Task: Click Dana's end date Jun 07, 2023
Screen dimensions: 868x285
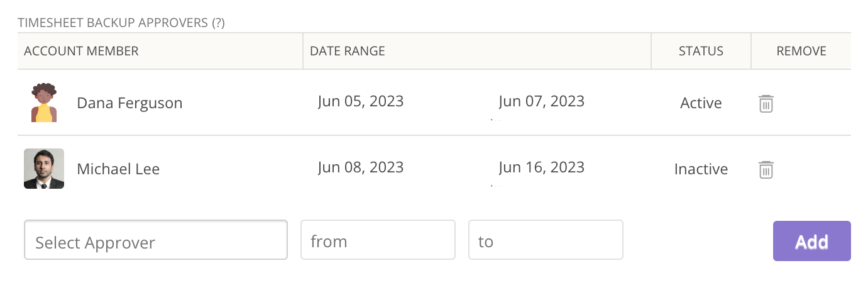Action: tap(542, 101)
